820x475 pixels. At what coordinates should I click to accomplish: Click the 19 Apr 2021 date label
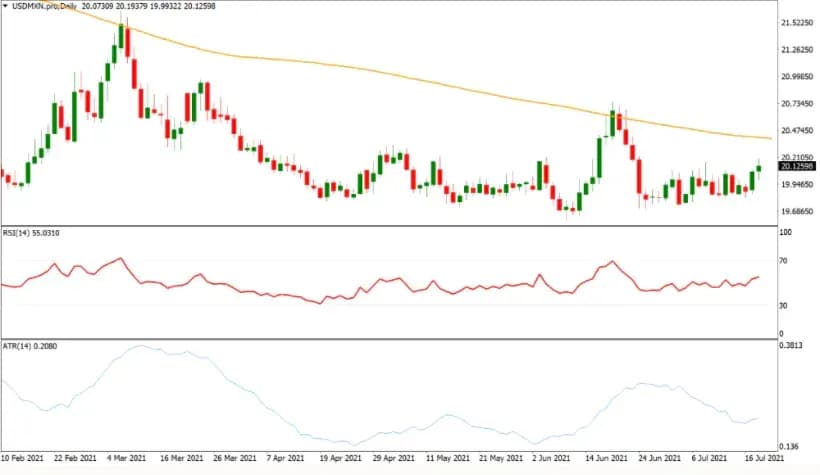point(340,458)
